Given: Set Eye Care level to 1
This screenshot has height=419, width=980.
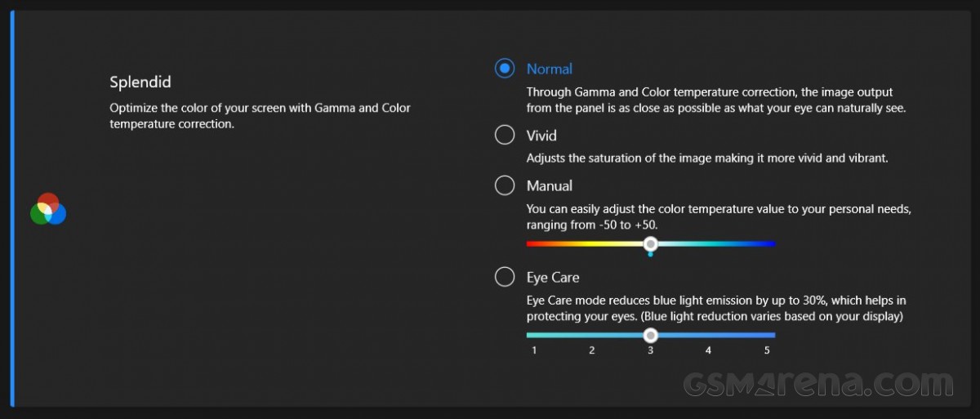Looking at the screenshot, I should [534, 335].
